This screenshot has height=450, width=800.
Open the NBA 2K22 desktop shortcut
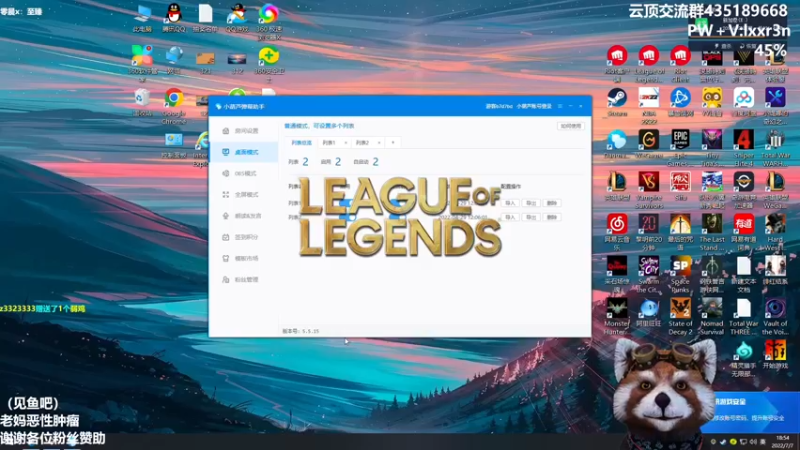[648, 106]
